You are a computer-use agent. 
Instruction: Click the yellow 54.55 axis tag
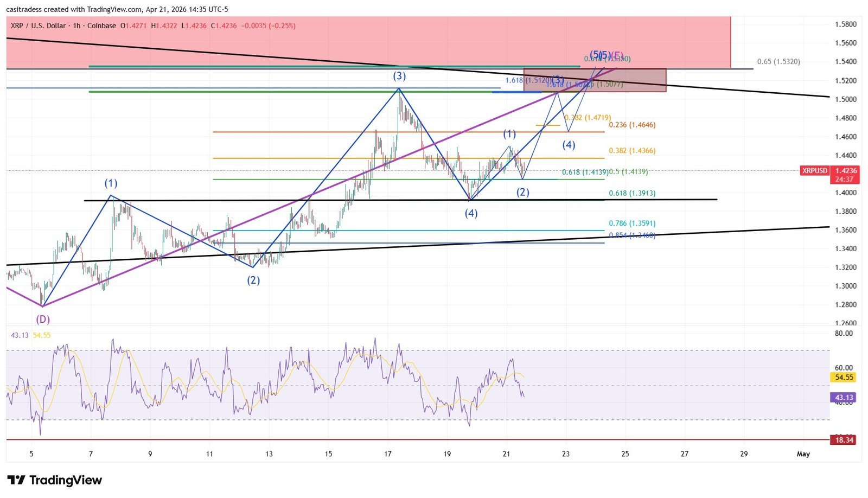pos(844,377)
